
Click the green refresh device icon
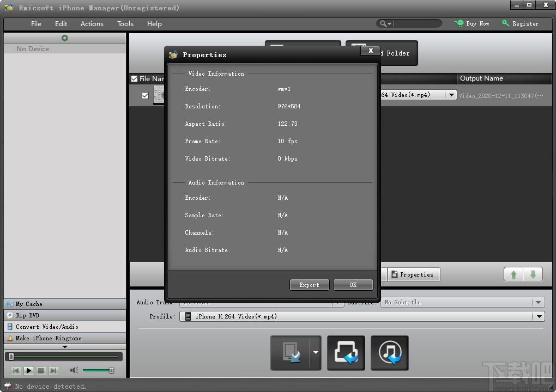[64, 38]
